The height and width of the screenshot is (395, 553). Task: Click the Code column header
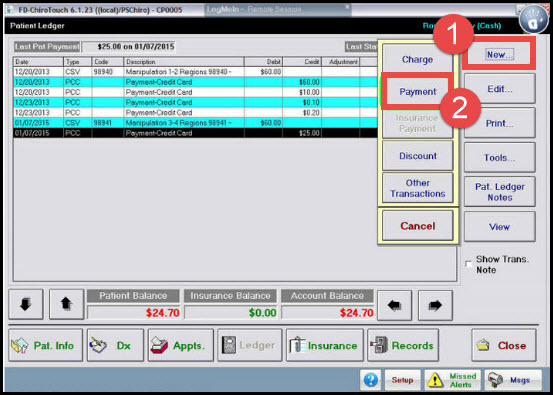tap(108, 62)
